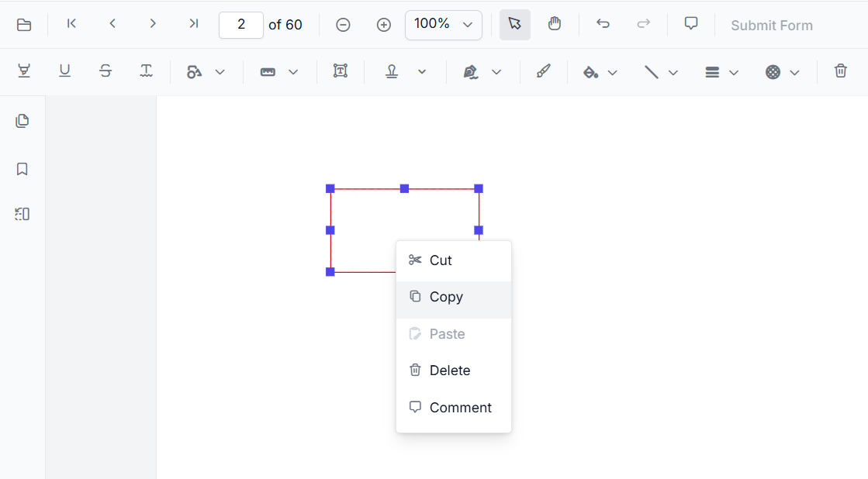This screenshot has width=868, height=479.
Task: Select the stamp annotation tool
Action: (393, 71)
